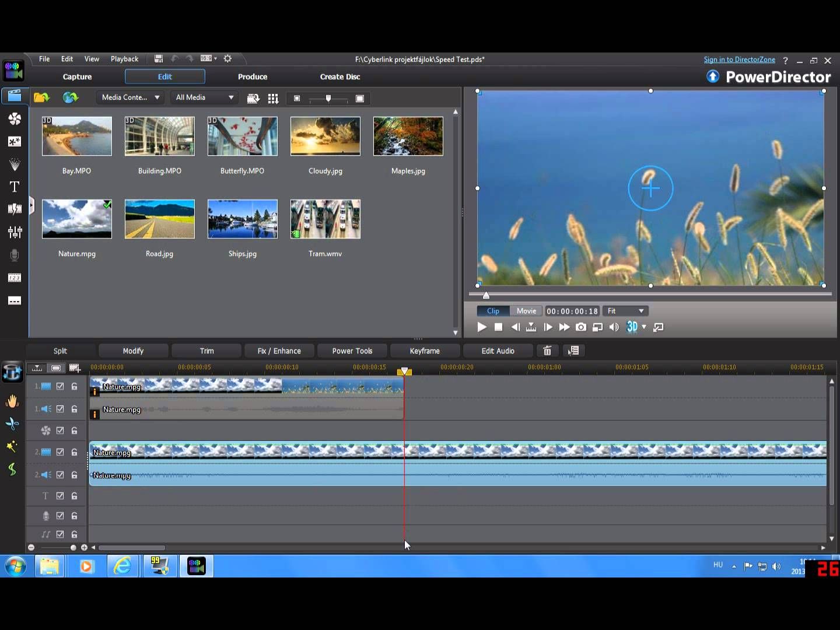Open the Voice-Over Recording Room microphone icon
Image resolution: width=840 pixels, height=630 pixels.
click(x=15, y=255)
